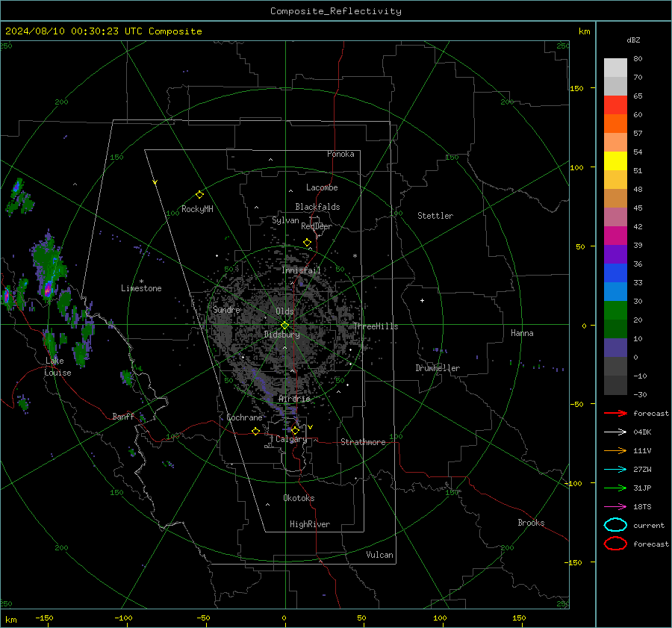This screenshot has height=628, width=672.
Task: Click the Airdrie city label
Action: [x=294, y=399]
